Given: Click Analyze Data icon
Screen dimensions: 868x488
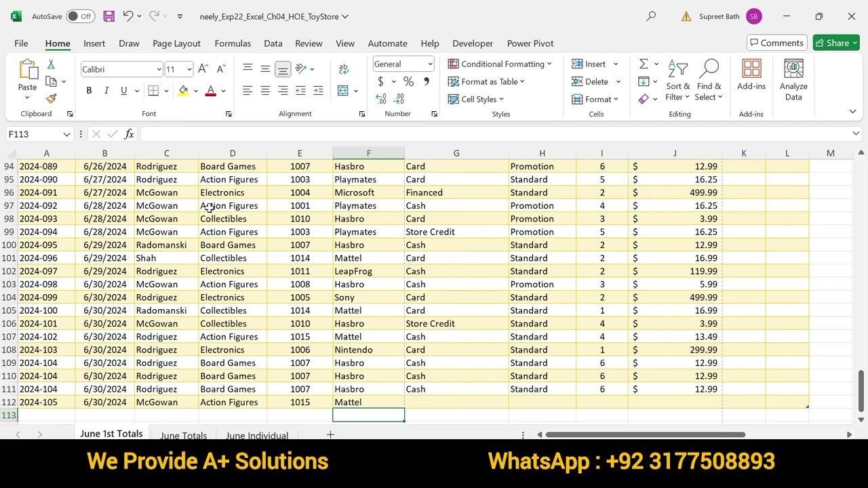Looking at the screenshot, I should click(x=793, y=80).
